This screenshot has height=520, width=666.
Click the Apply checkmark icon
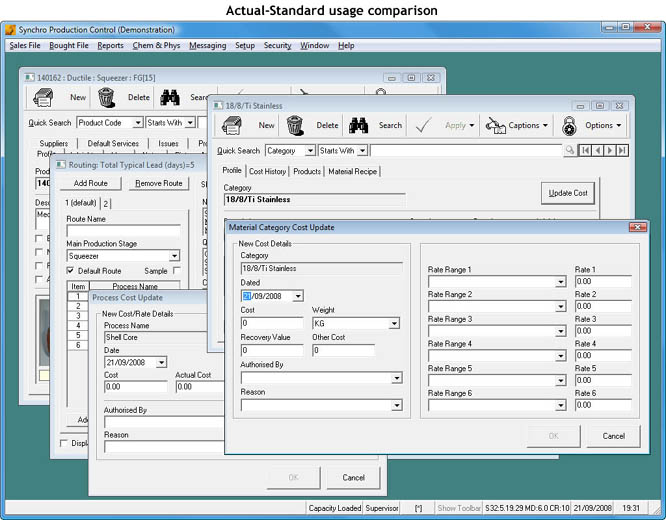[x=423, y=125]
